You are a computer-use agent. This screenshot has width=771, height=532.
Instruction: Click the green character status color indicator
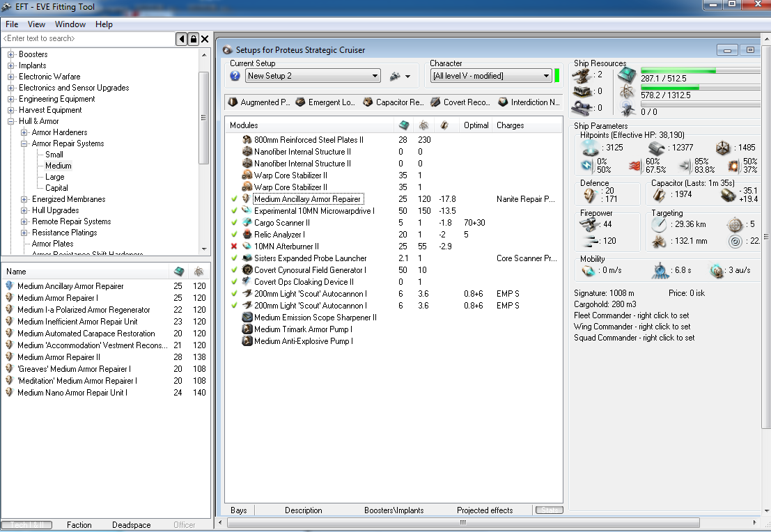point(556,76)
